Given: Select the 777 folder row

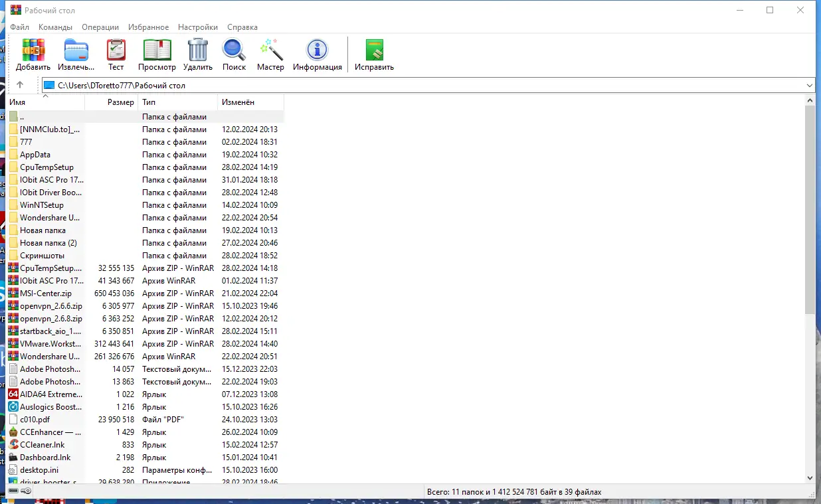Looking at the screenshot, I should pyautogui.click(x=145, y=141).
